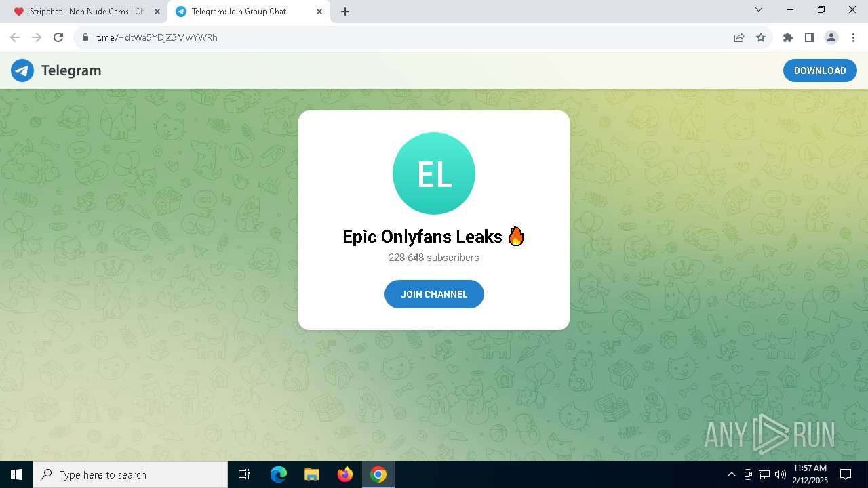Bookmark this page with star icon
This screenshot has width=868, height=488.
click(761, 37)
